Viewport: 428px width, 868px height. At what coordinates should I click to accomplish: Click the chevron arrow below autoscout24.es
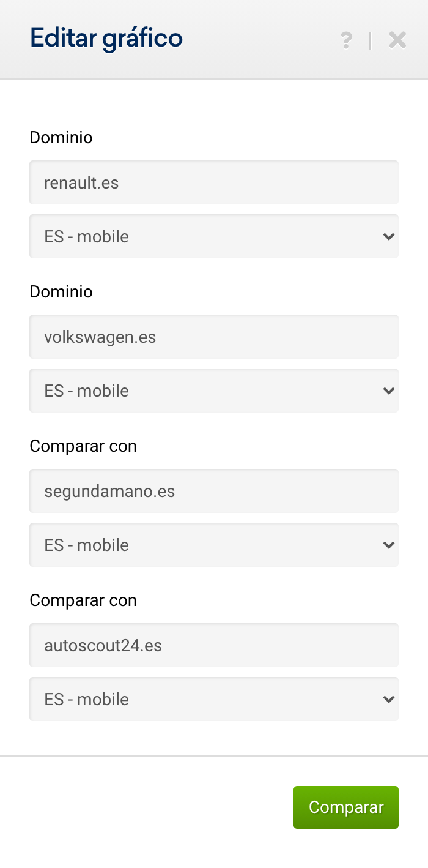pos(388,699)
